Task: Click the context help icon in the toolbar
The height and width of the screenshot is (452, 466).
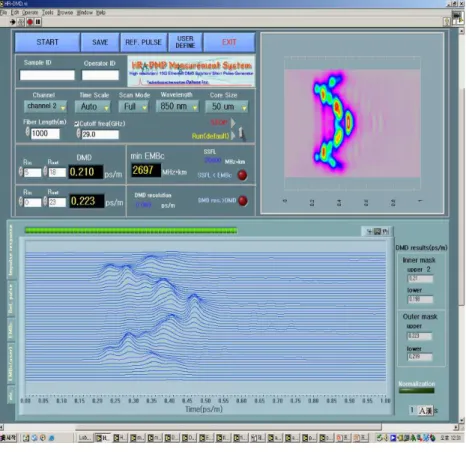Action: (x=447, y=22)
